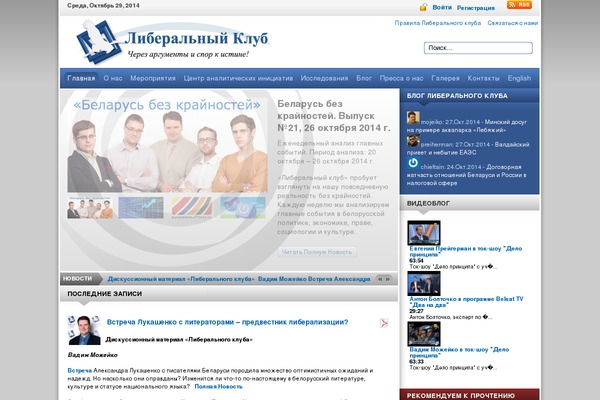Play Евгений Прейгерман video thumbnail

424,232
